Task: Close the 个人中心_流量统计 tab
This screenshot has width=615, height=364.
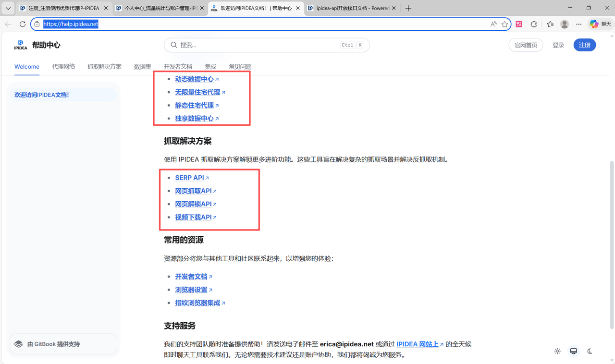Action: [202, 8]
